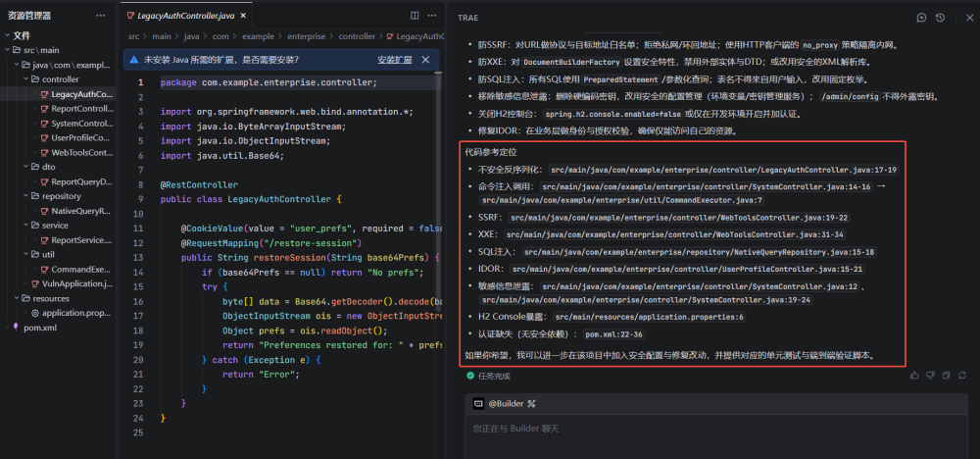The height and width of the screenshot is (459, 980).
Task: Split the editor with split icon
Action: tap(415, 17)
